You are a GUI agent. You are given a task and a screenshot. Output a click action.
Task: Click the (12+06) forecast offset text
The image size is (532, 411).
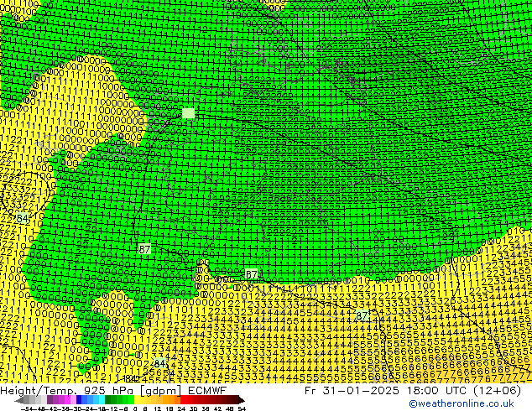[x=498, y=390]
